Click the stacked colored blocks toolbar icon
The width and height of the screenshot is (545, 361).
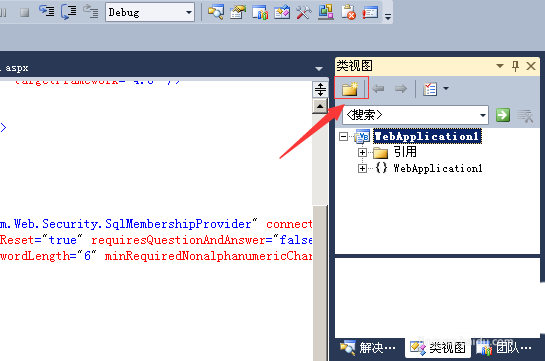tap(326, 13)
